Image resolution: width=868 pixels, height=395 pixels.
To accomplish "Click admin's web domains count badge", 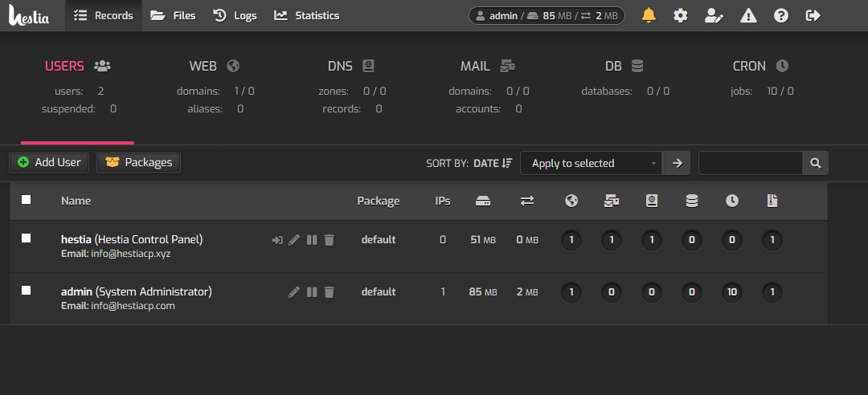I will tap(571, 292).
